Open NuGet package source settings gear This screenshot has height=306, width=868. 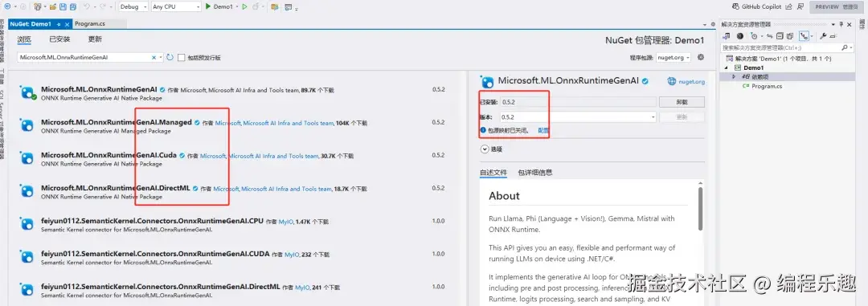click(701, 57)
